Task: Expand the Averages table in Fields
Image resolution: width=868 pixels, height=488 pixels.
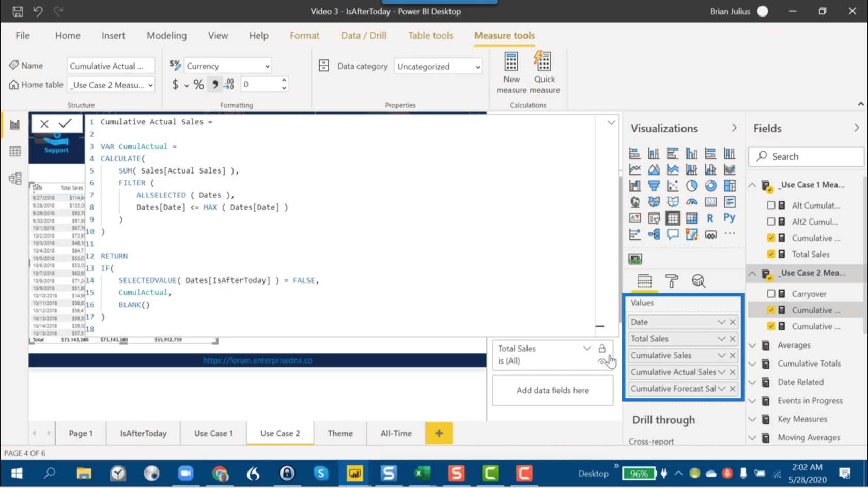Action: (x=752, y=345)
